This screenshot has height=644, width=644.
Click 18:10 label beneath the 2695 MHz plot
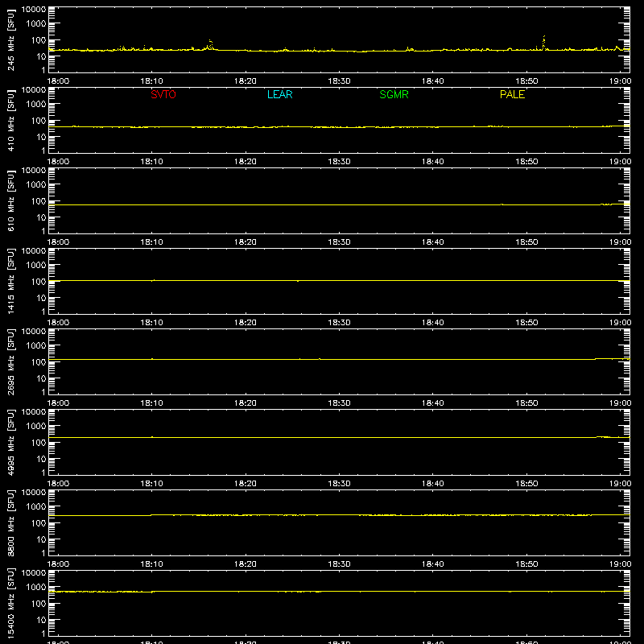(x=152, y=403)
